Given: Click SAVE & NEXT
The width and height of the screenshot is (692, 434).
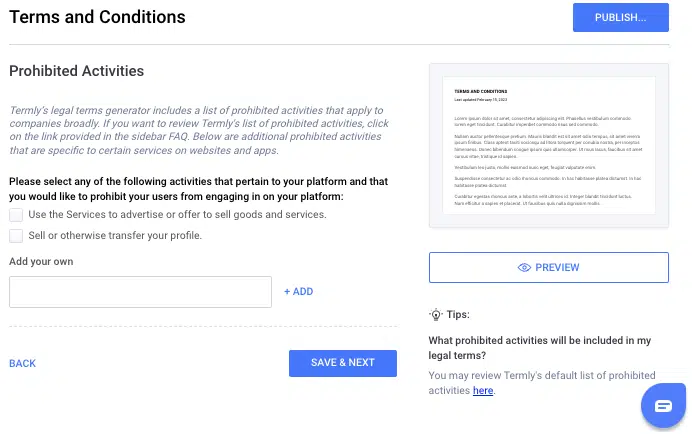Looking at the screenshot, I should (342, 363).
